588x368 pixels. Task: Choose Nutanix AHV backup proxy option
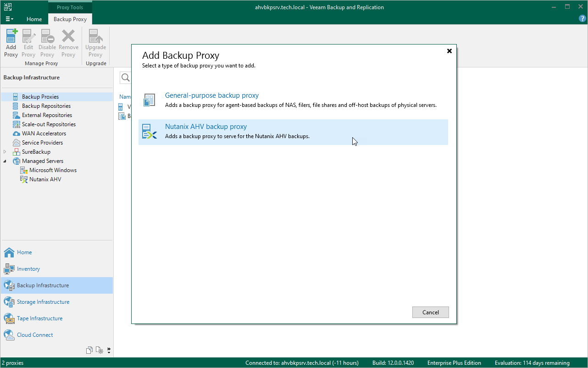tap(293, 132)
